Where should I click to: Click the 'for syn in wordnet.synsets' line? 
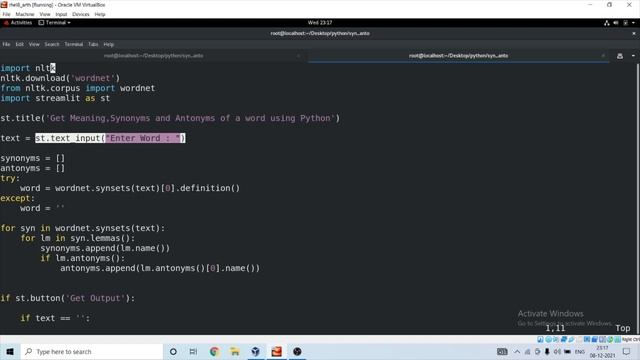tap(83, 228)
